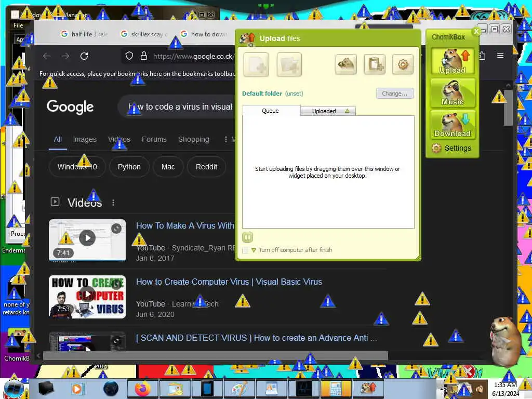Close the ChomikBox widget with green X

click(x=476, y=31)
